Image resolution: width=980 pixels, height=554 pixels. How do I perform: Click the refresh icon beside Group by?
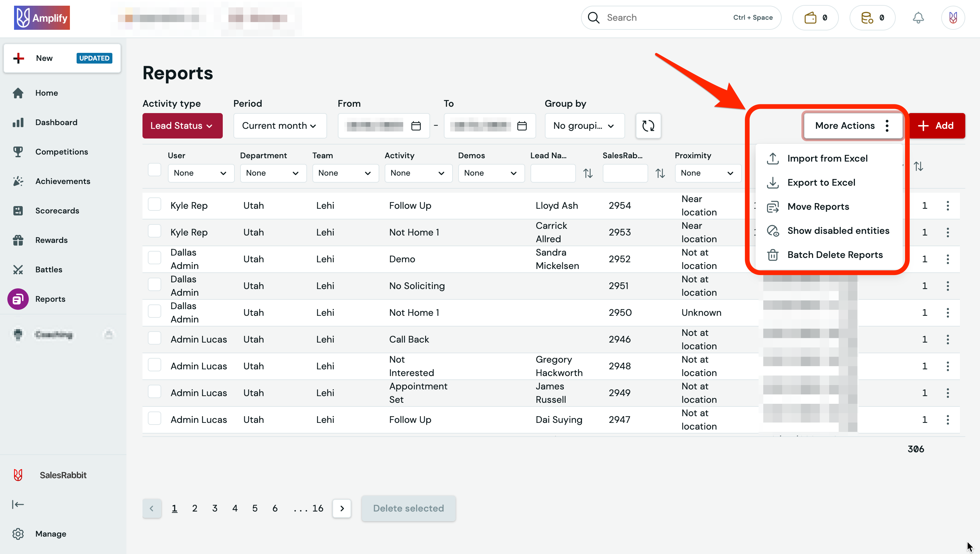pyautogui.click(x=648, y=125)
